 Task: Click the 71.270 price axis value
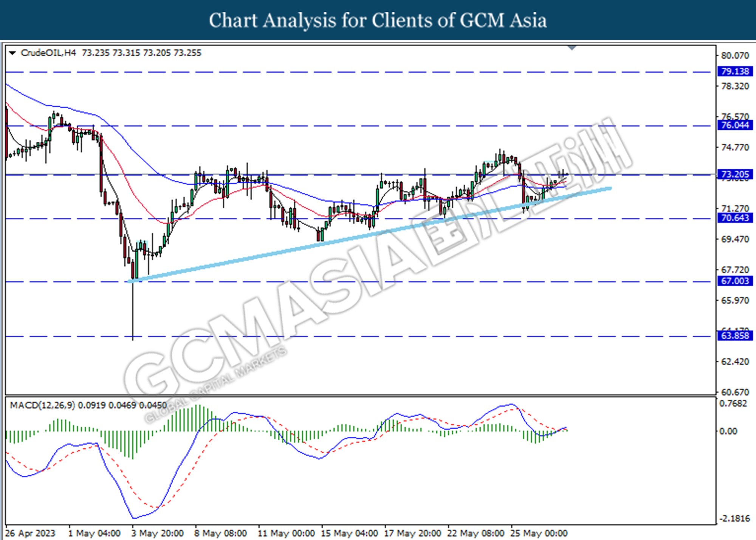pos(735,208)
